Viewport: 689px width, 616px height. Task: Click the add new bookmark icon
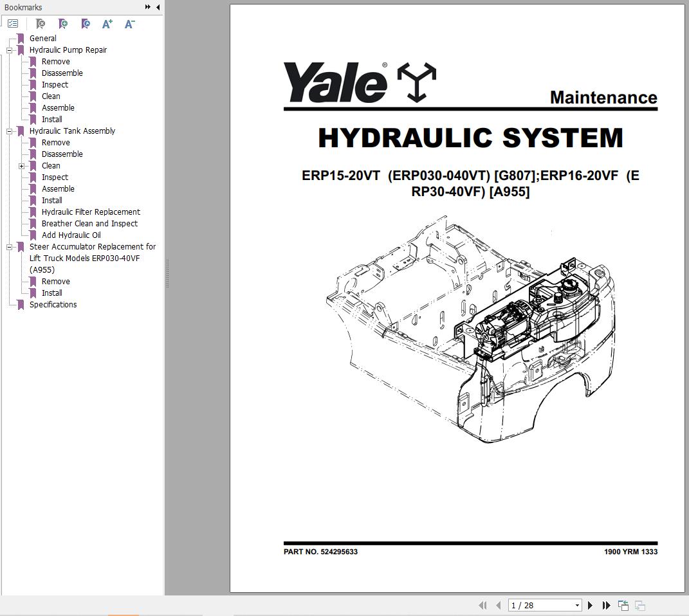click(x=63, y=24)
